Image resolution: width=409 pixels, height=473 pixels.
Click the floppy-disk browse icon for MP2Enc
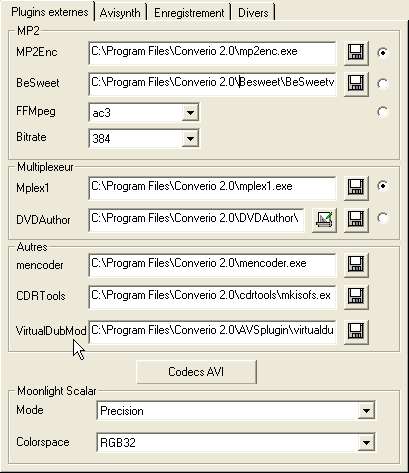[x=356, y=53]
